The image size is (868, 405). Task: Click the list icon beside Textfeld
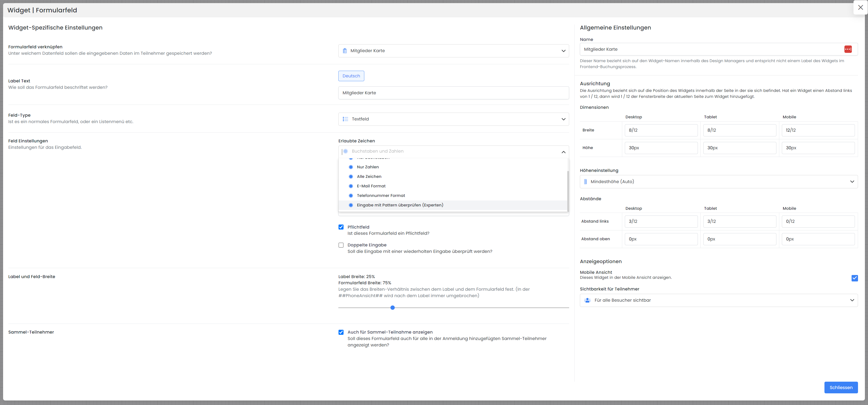(x=345, y=119)
